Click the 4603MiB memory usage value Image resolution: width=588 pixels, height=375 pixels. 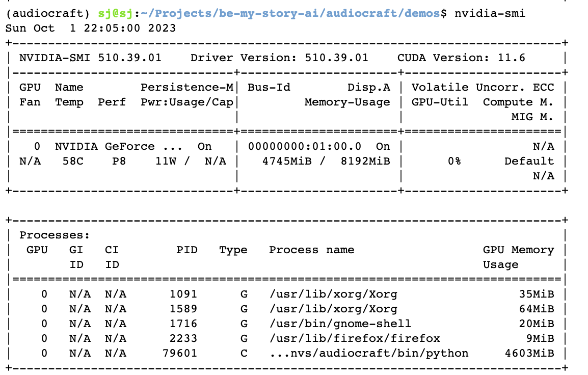tap(529, 353)
